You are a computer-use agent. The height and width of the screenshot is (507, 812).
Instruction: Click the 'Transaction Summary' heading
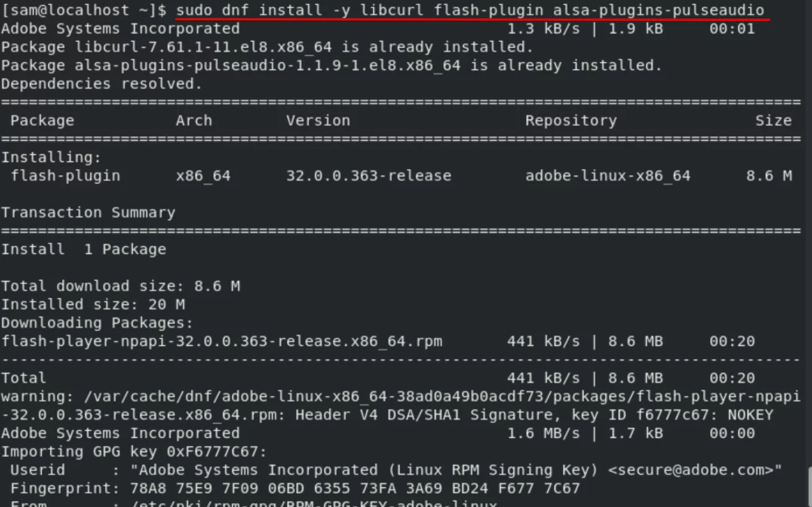[88, 212]
